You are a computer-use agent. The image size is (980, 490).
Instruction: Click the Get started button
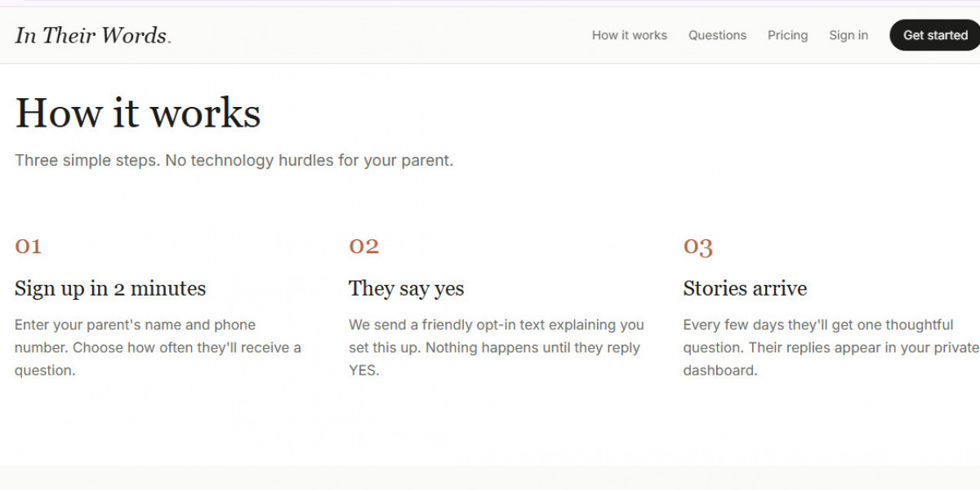pyautogui.click(x=935, y=35)
